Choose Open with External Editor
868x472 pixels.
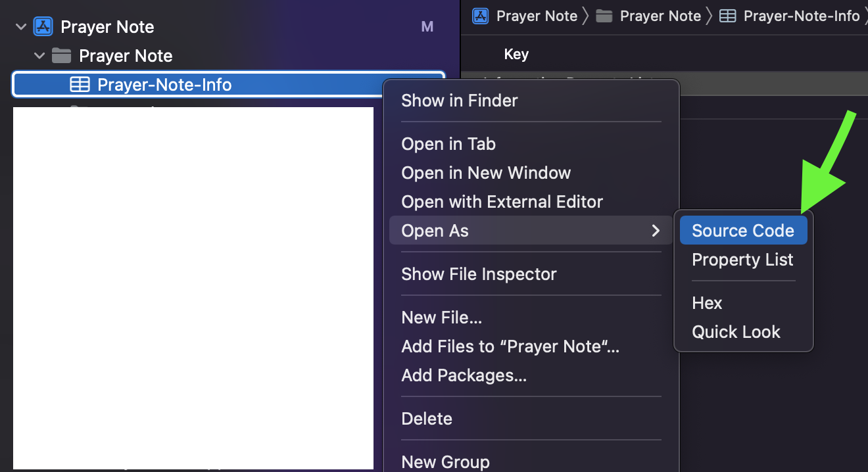click(502, 202)
